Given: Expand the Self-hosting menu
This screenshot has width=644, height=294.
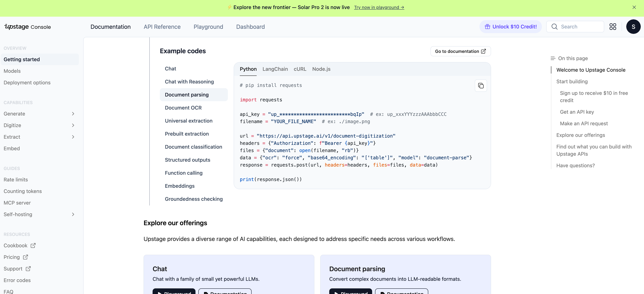Looking at the screenshot, I should [x=73, y=214].
